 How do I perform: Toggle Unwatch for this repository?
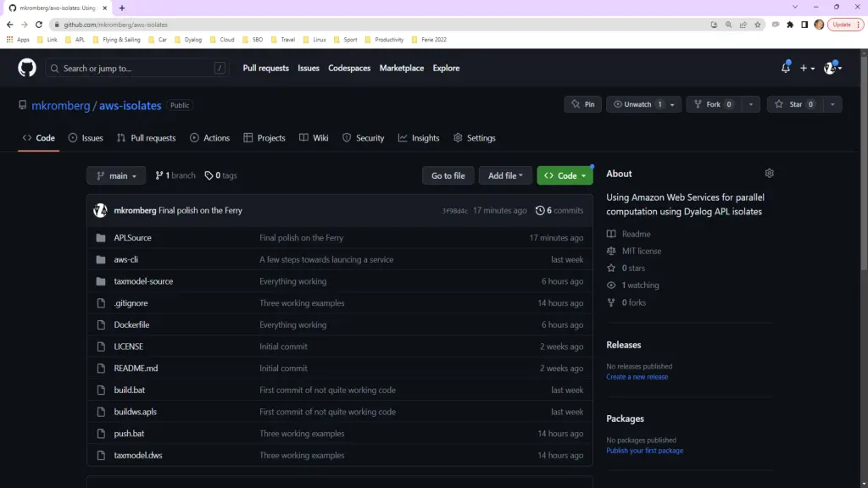(637, 104)
